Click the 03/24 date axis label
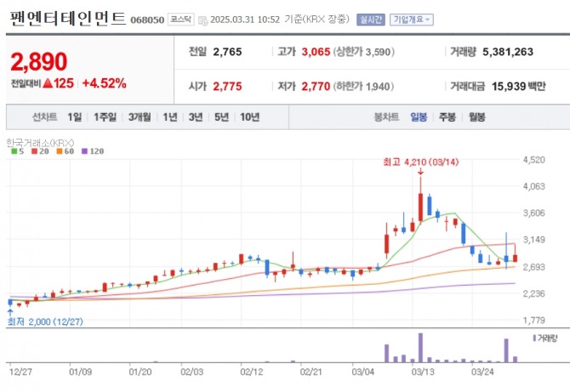The height and width of the screenshot is (392, 570). pos(482,372)
